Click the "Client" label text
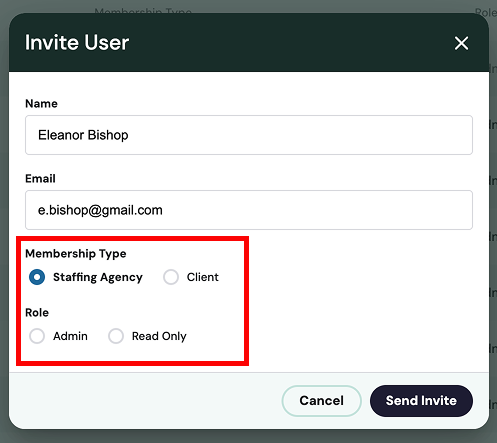 tap(203, 277)
